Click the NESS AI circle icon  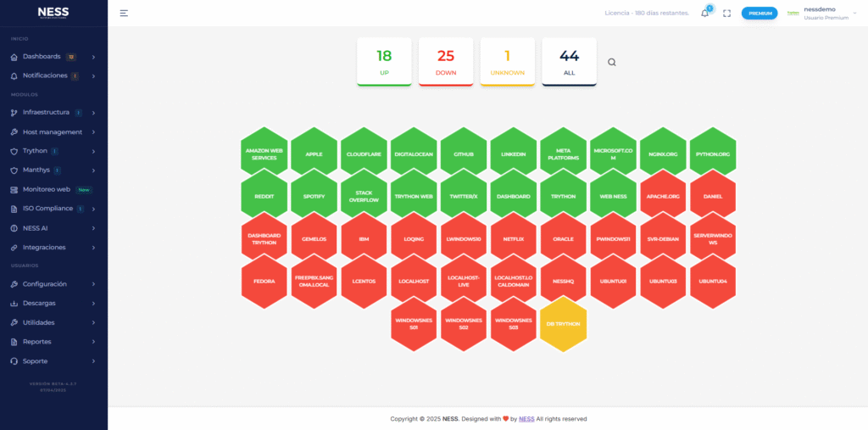pyautogui.click(x=14, y=228)
